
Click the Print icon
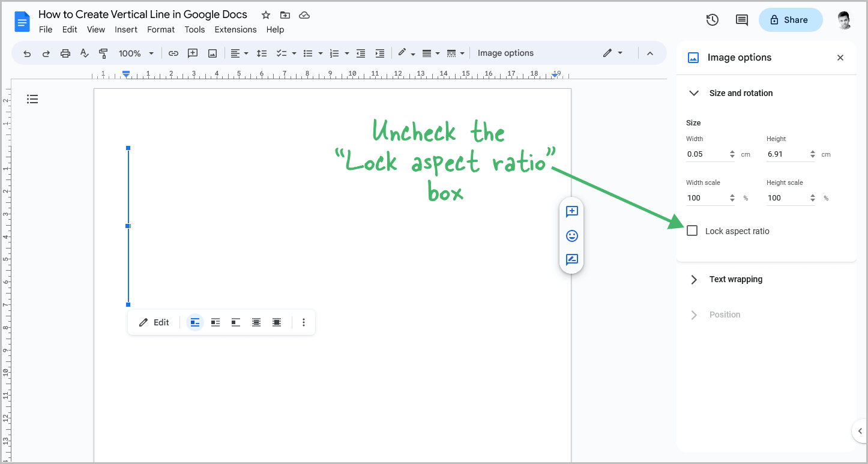coord(65,53)
